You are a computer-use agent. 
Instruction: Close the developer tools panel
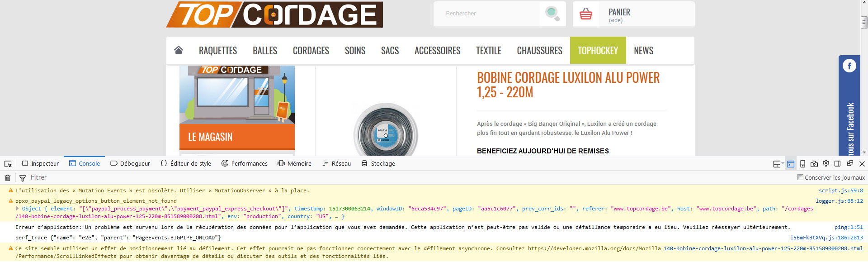tap(862, 164)
